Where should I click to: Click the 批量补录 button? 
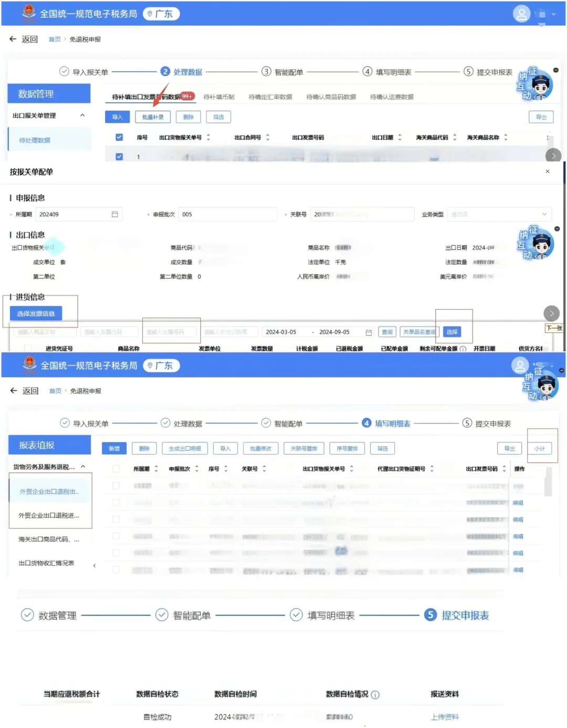153,117
